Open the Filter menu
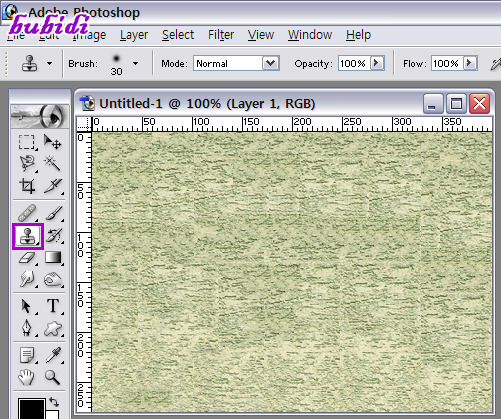 221,35
